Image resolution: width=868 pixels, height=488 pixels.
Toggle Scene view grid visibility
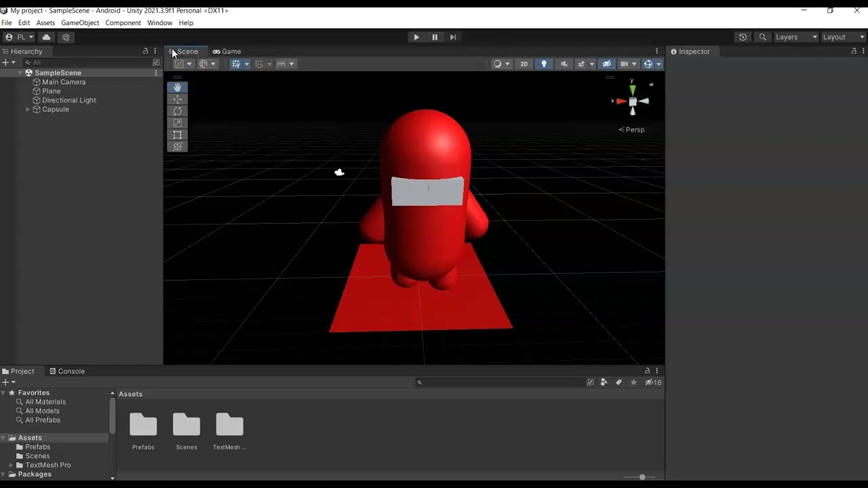[235, 64]
